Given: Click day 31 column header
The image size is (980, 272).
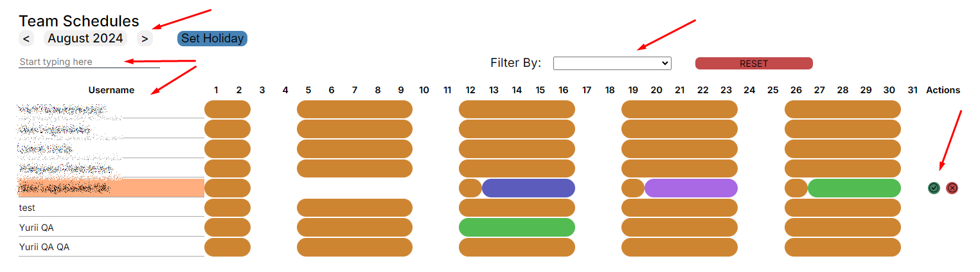Looking at the screenshot, I should [913, 90].
